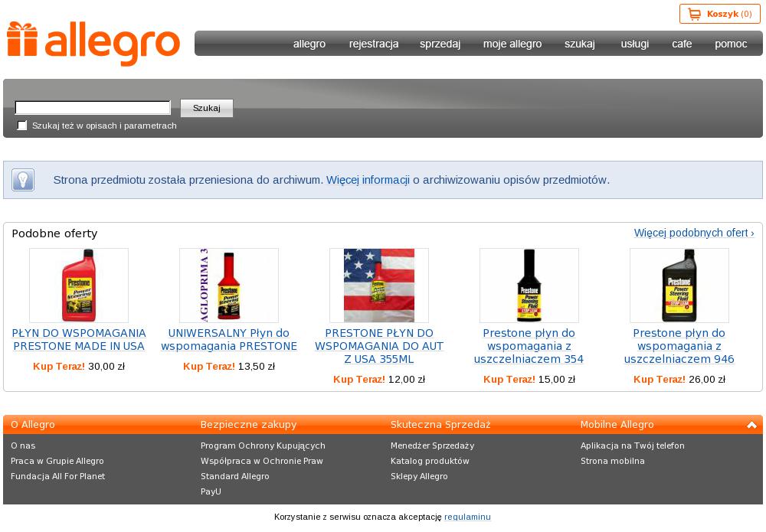Open 'pomoc' help menu
This screenshot has height=532, width=766.
click(731, 44)
